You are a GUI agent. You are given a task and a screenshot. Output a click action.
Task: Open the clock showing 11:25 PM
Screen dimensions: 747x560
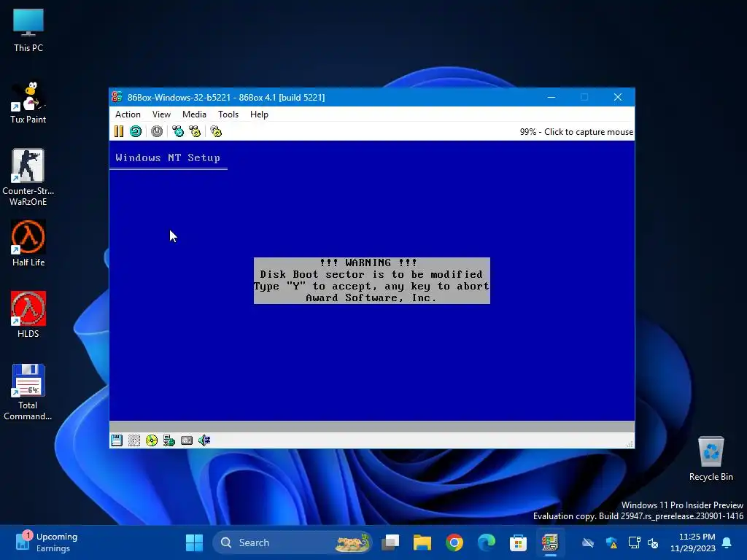tap(693, 542)
